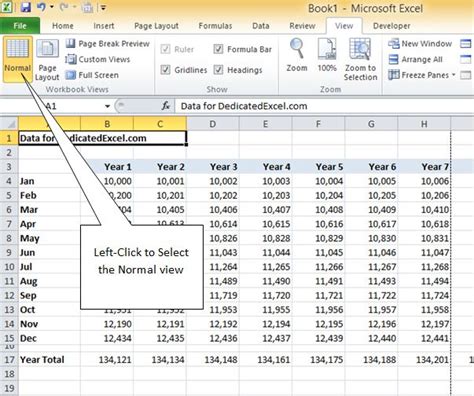Open Customize Quick Access Toolbar dropdown
This screenshot has width=474, height=396.
pyautogui.click(x=103, y=7)
